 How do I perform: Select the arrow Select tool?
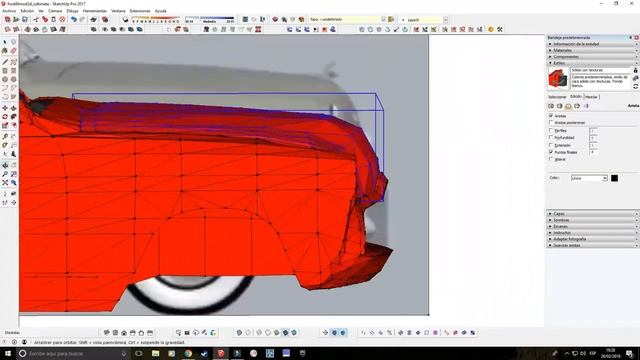coord(5,42)
